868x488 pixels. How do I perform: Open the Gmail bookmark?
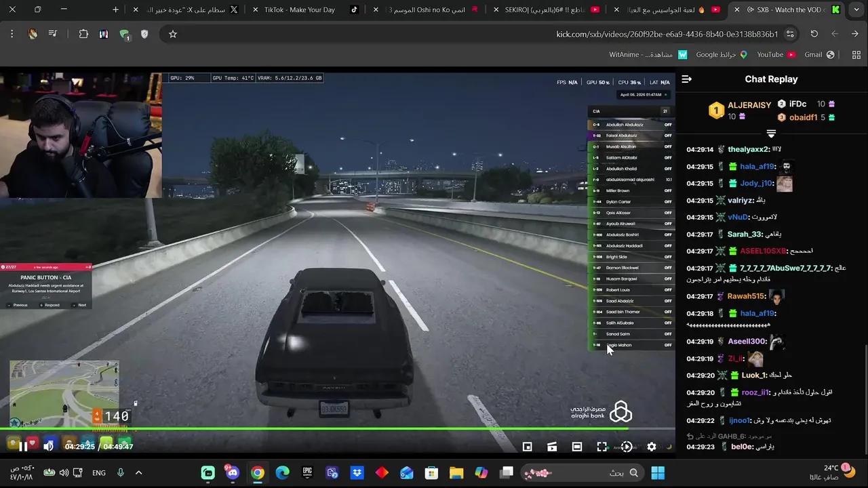pyautogui.click(x=819, y=55)
